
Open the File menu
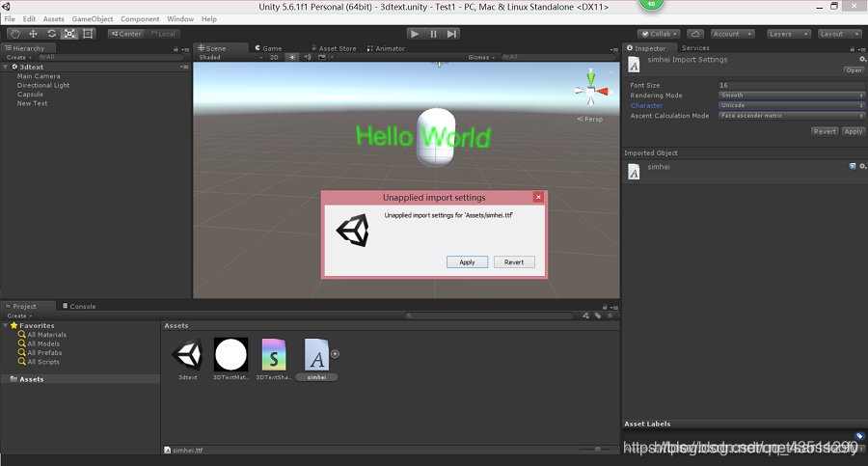point(10,19)
